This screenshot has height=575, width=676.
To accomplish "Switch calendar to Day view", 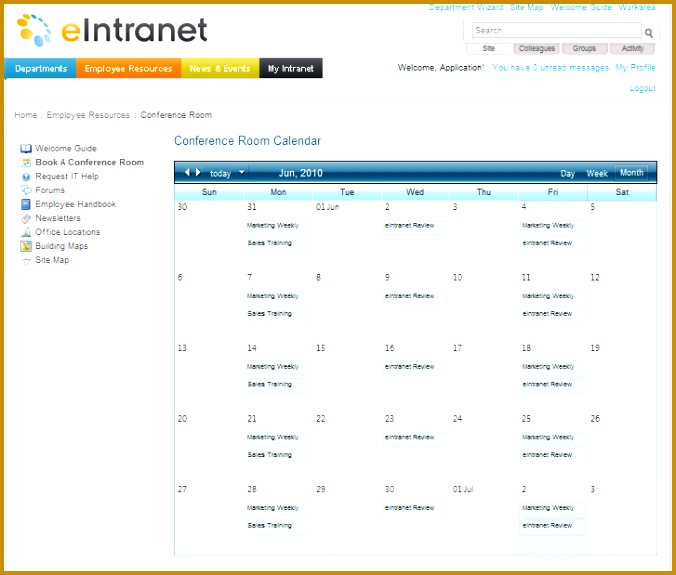I will tap(567, 174).
